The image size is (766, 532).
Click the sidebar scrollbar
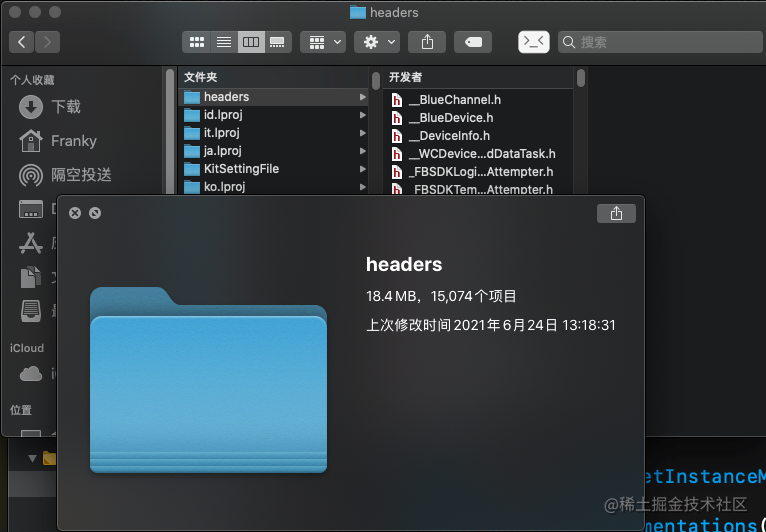pos(170,132)
